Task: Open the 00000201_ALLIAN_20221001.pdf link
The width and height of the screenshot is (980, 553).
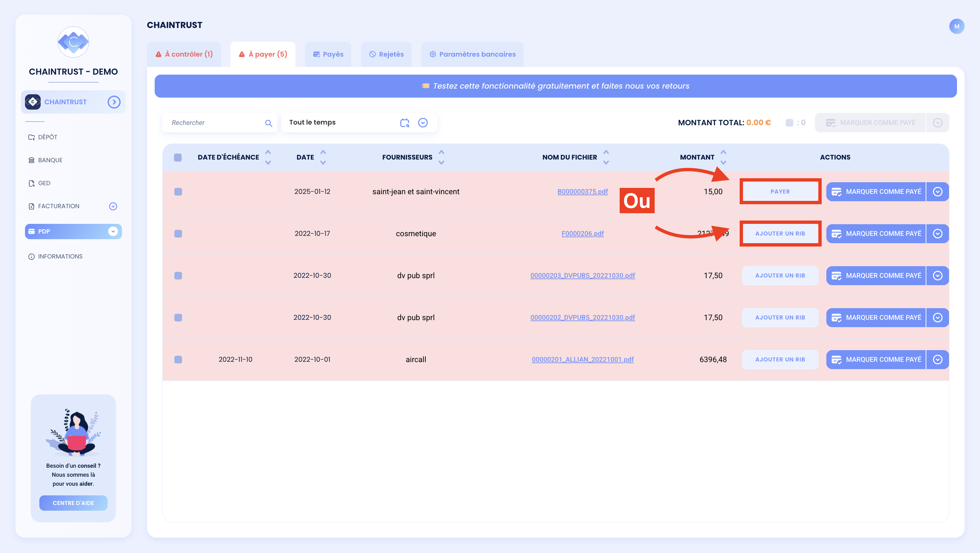Action: click(582, 359)
